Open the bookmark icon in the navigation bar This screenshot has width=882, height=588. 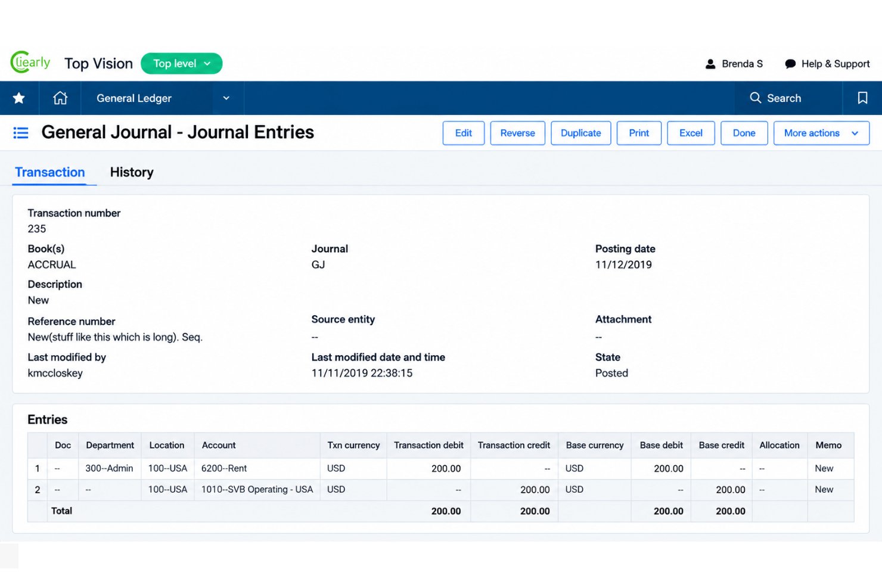tap(862, 98)
